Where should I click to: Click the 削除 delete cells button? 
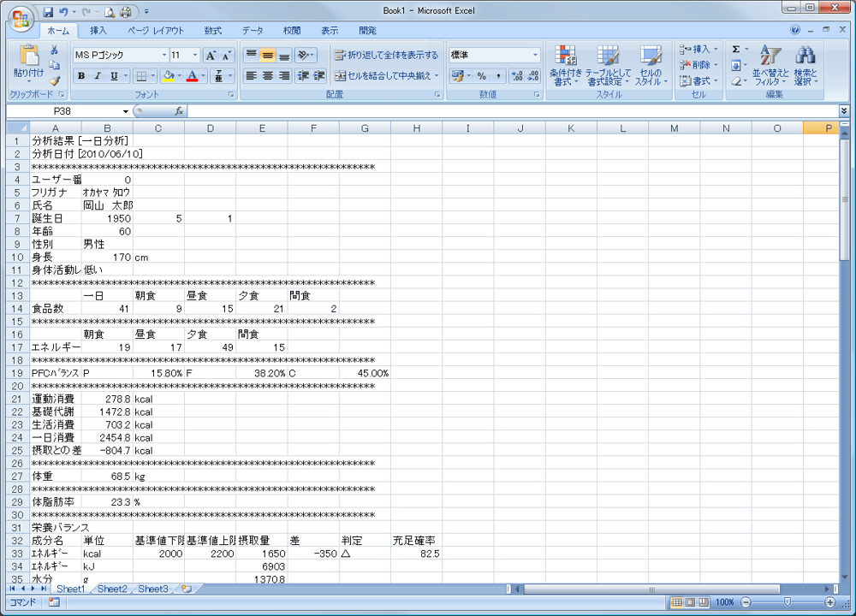tap(698, 65)
